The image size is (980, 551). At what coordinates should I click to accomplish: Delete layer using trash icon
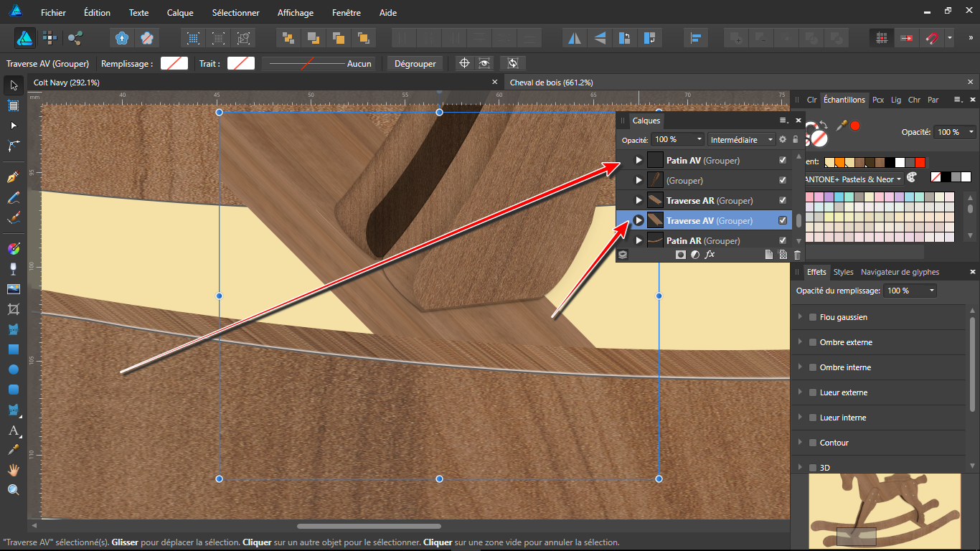(x=797, y=255)
